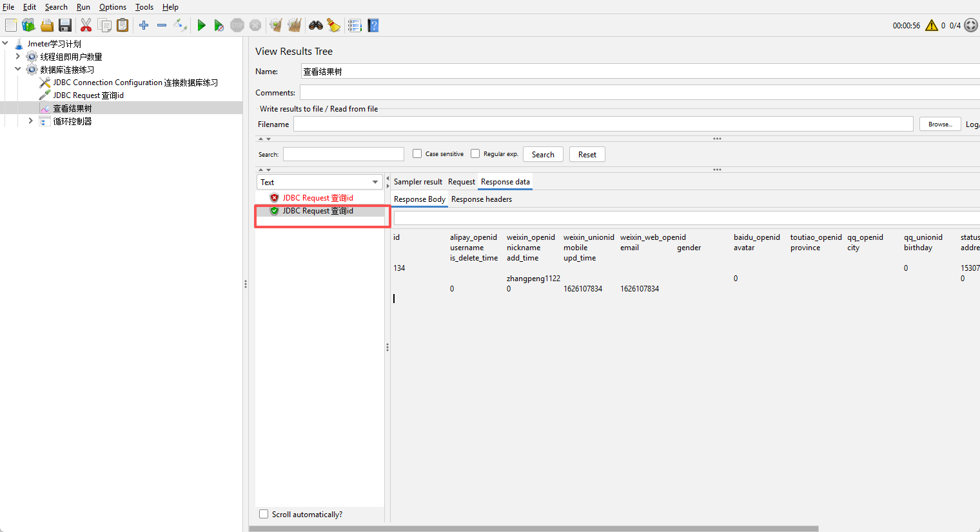Click the warning triangle in the log counter

coord(931,25)
